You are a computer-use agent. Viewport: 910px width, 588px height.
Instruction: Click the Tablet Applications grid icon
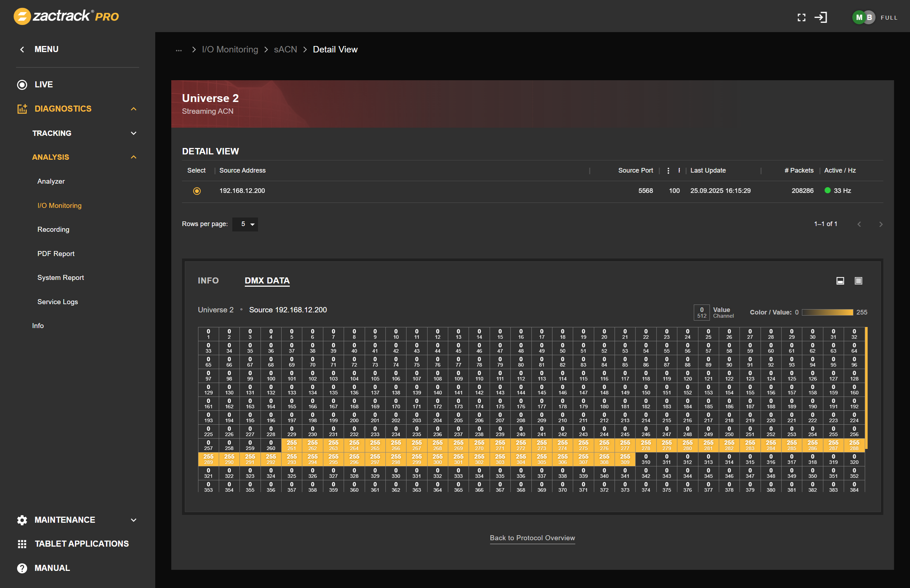[22, 544]
